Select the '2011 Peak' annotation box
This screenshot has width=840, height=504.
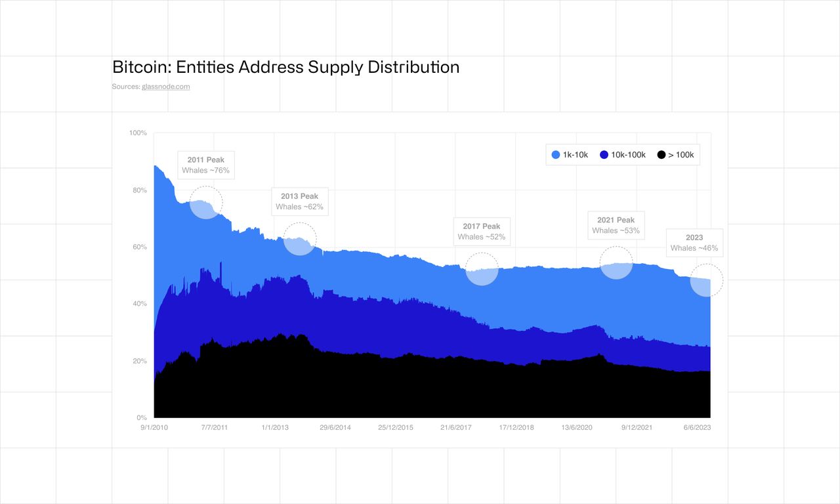206,165
